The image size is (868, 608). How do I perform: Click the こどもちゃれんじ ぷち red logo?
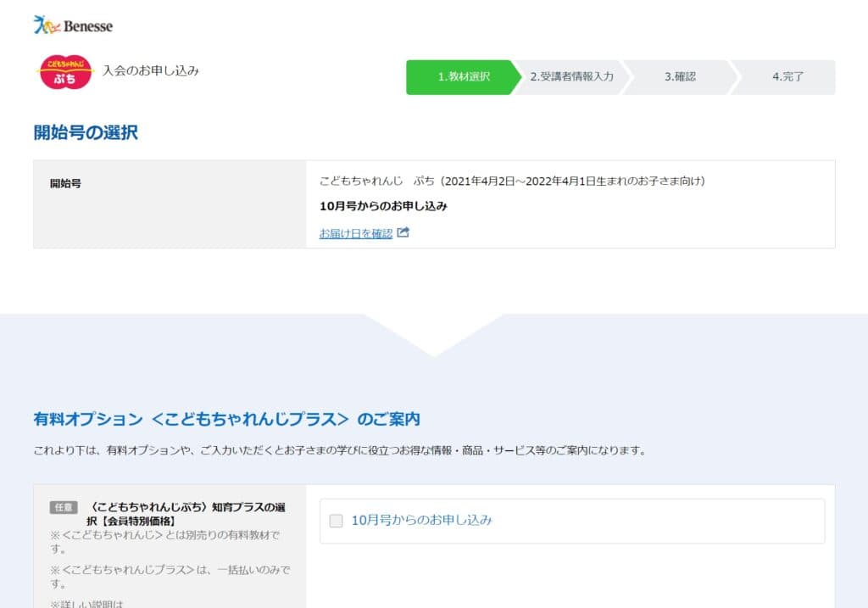coord(65,72)
